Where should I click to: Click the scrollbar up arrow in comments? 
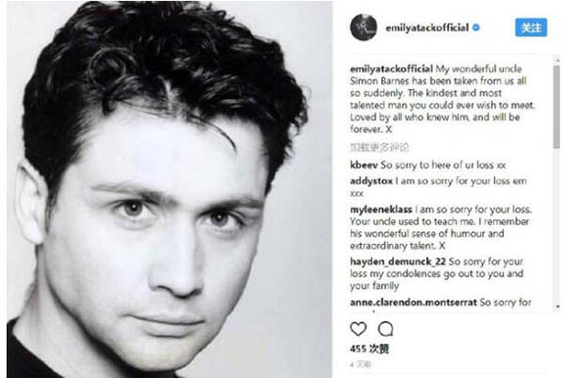[x=557, y=59]
